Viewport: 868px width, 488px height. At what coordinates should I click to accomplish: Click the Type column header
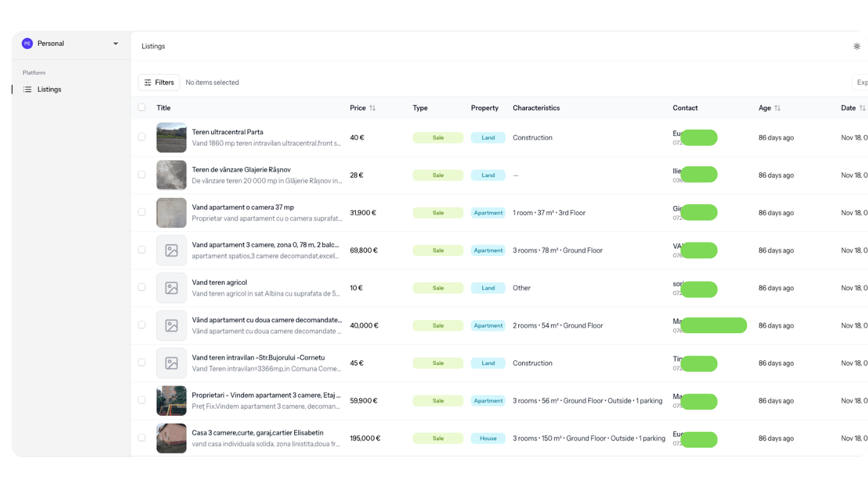pos(420,108)
